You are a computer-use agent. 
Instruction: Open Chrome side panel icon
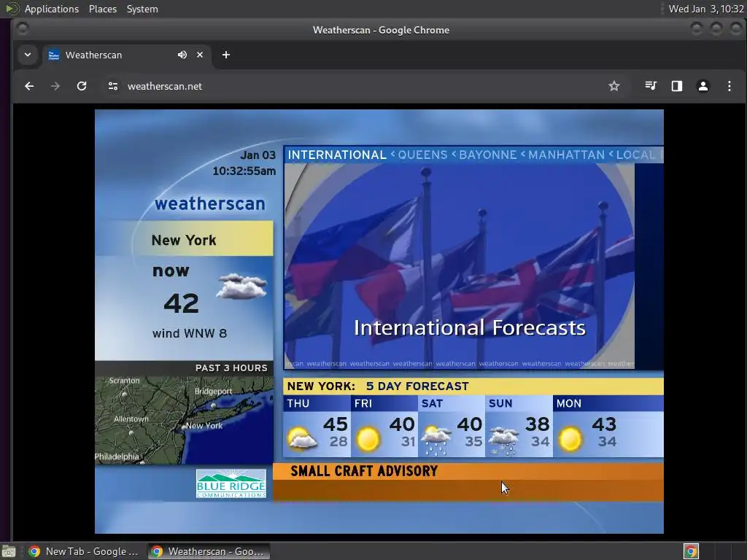pos(677,86)
